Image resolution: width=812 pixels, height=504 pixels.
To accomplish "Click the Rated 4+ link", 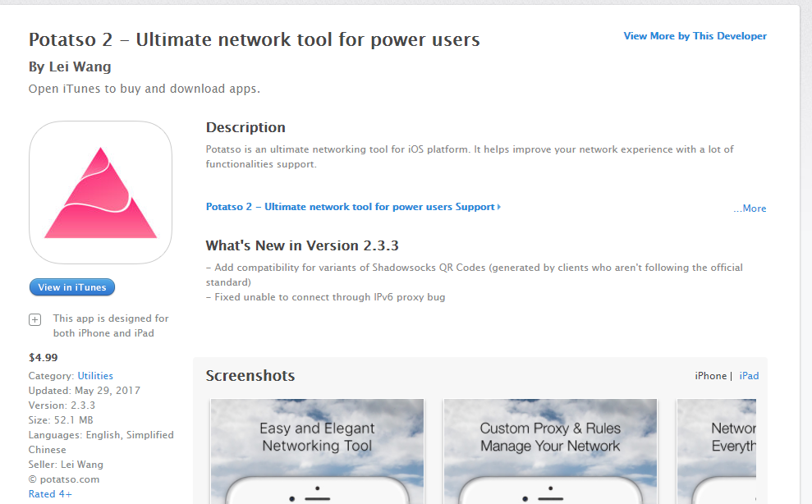I will (x=50, y=494).
